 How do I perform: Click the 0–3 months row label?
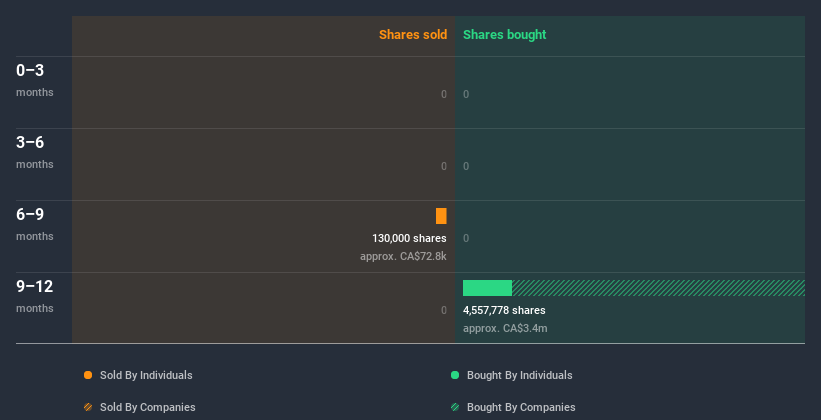click(x=35, y=80)
